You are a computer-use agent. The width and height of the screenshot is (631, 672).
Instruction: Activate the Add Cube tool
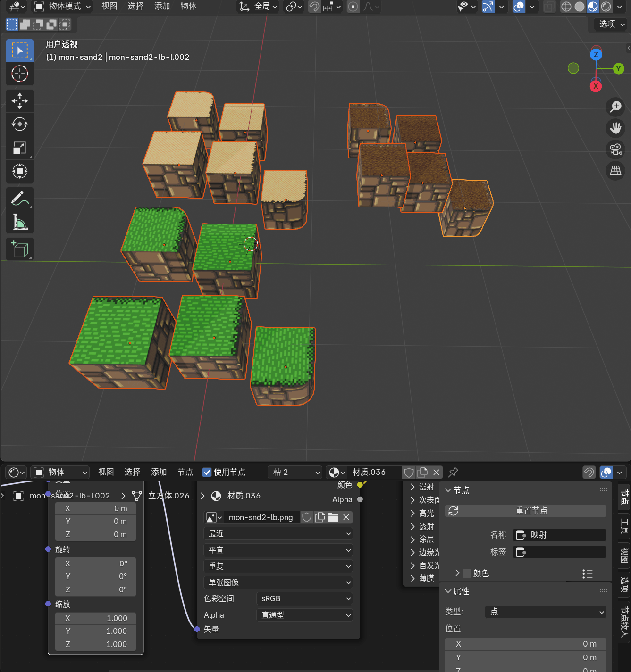click(20, 249)
